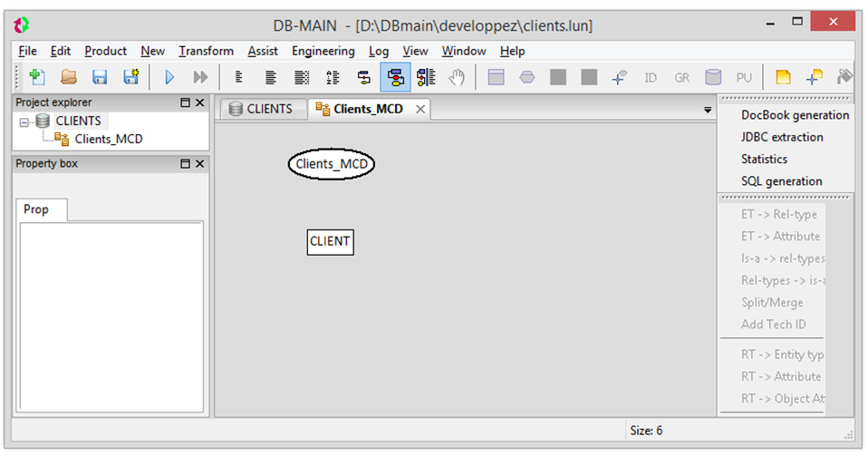This screenshot has height=457, width=868.
Task: Open the New menu
Action: coord(152,51)
